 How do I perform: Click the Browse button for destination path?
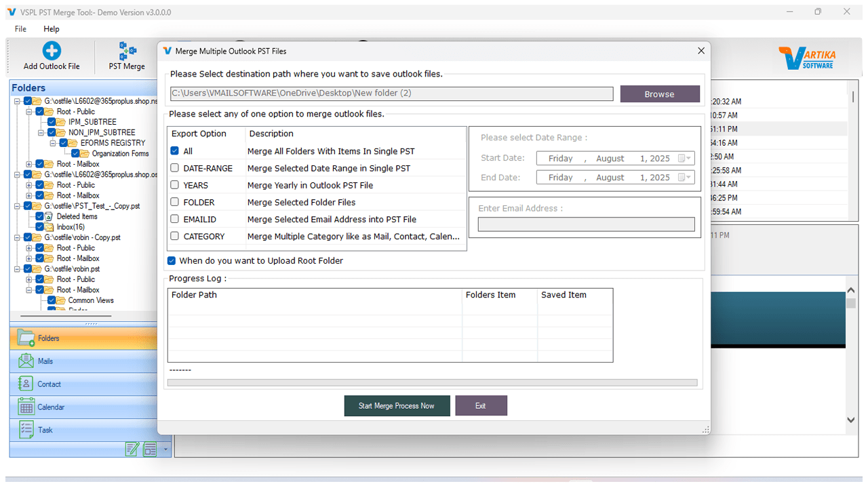click(x=659, y=94)
